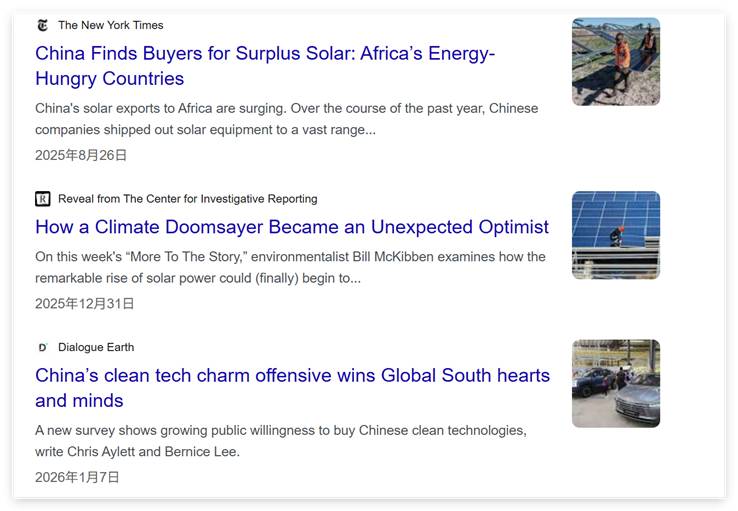
Task: Open 'How a Climate Doomsayer' headline
Action: tap(292, 227)
